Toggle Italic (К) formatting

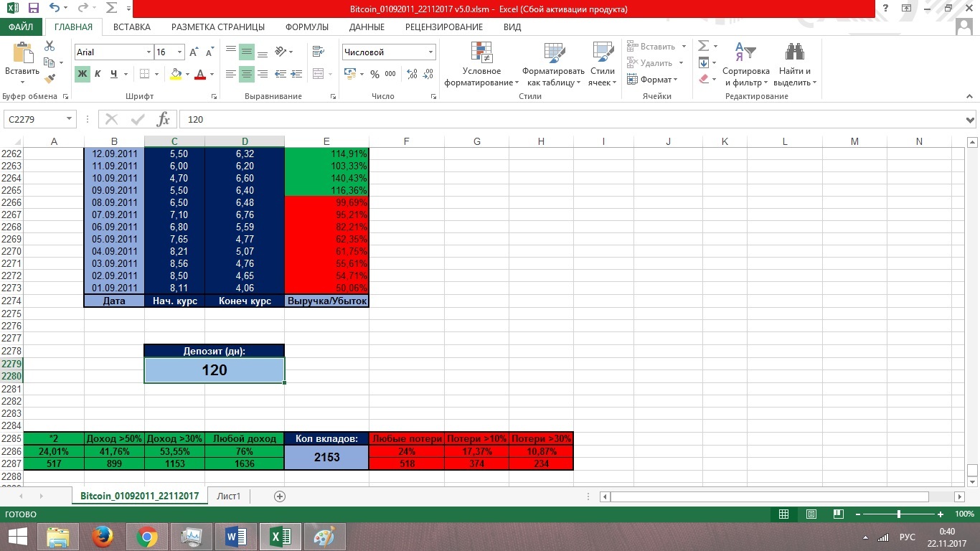pos(98,74)
